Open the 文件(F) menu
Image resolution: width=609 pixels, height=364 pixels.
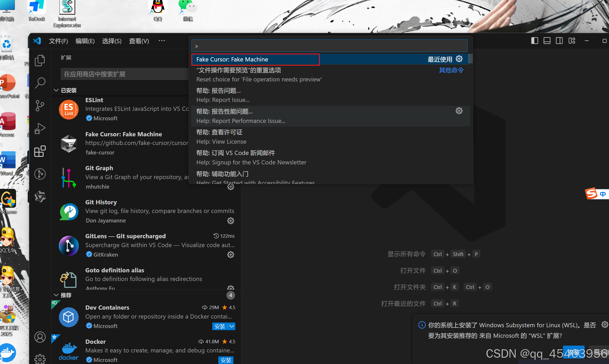pyautogui.click(x=58, y=41)
